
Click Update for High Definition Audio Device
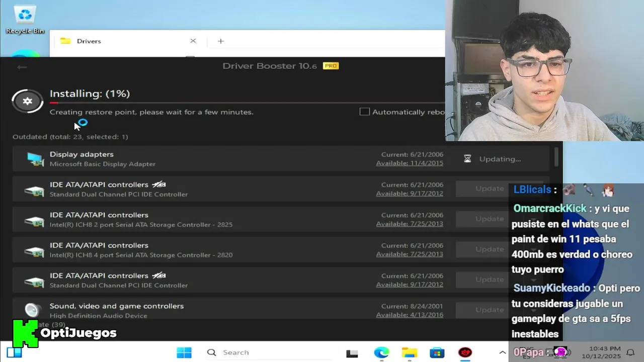coord(490,310)
